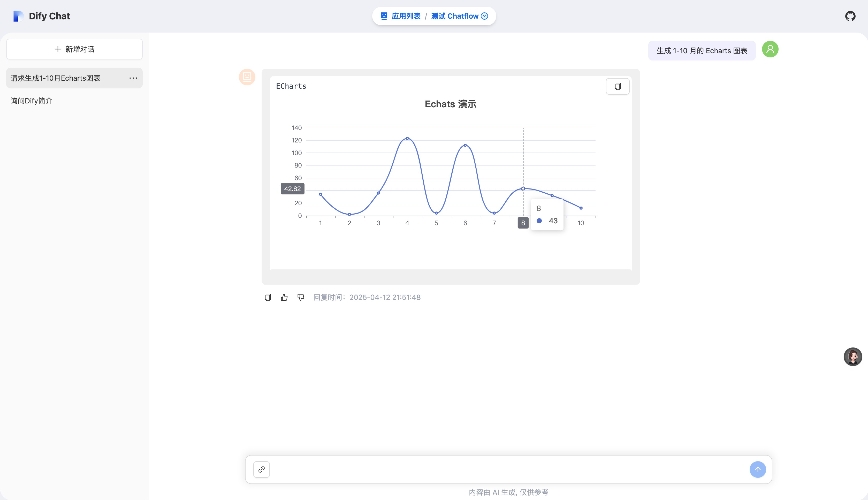Click the Dify Chat logo
868x500 pixels.
tap(41, 16)
